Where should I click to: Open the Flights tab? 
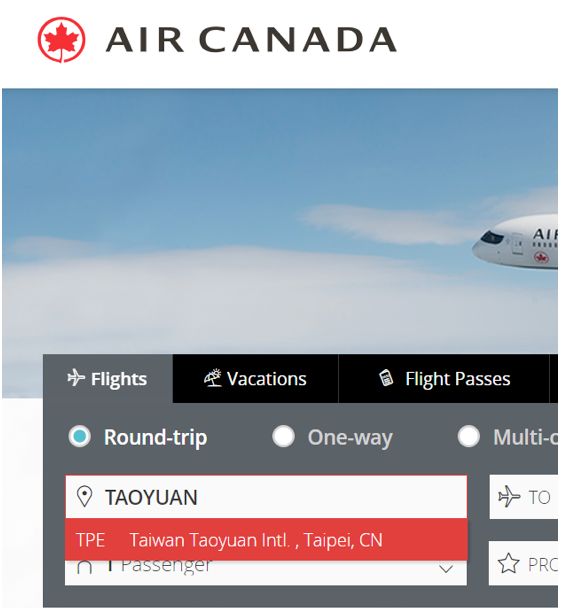[108, 378]
